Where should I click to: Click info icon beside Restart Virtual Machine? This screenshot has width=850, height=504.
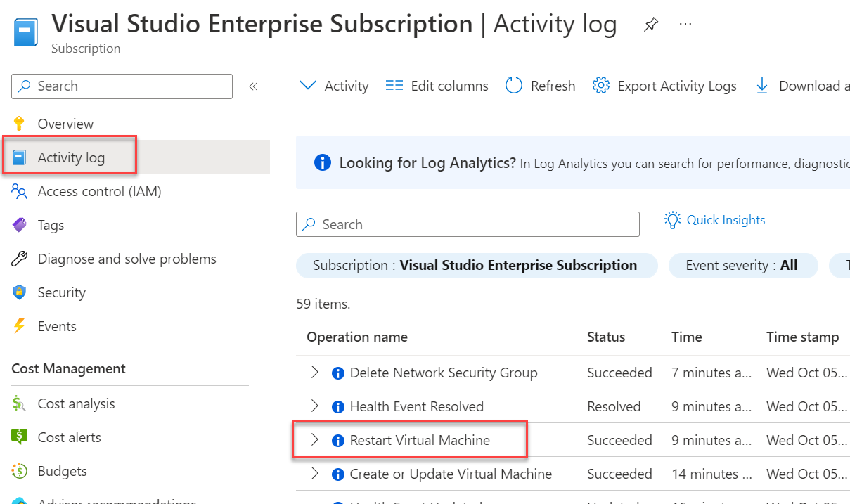click(x=337, y=441)
